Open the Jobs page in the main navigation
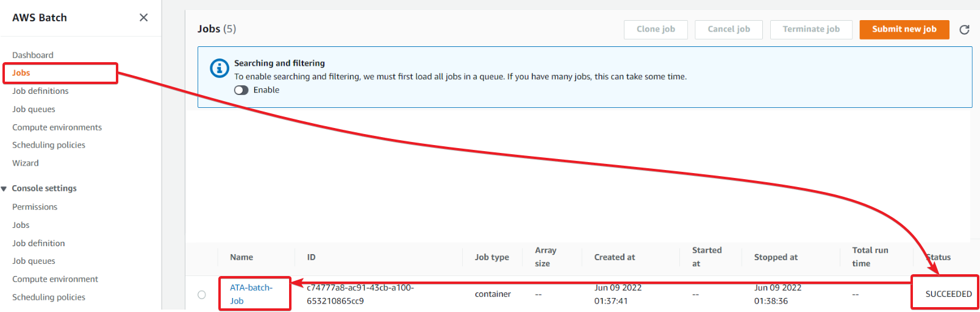This screenshot has height=312, width=980. [21, 73]
